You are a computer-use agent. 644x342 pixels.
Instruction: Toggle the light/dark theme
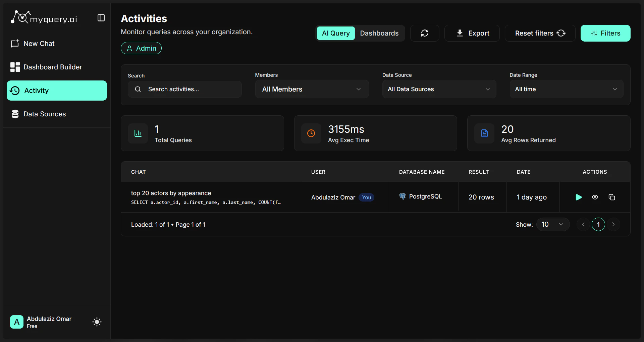point(97,322)
